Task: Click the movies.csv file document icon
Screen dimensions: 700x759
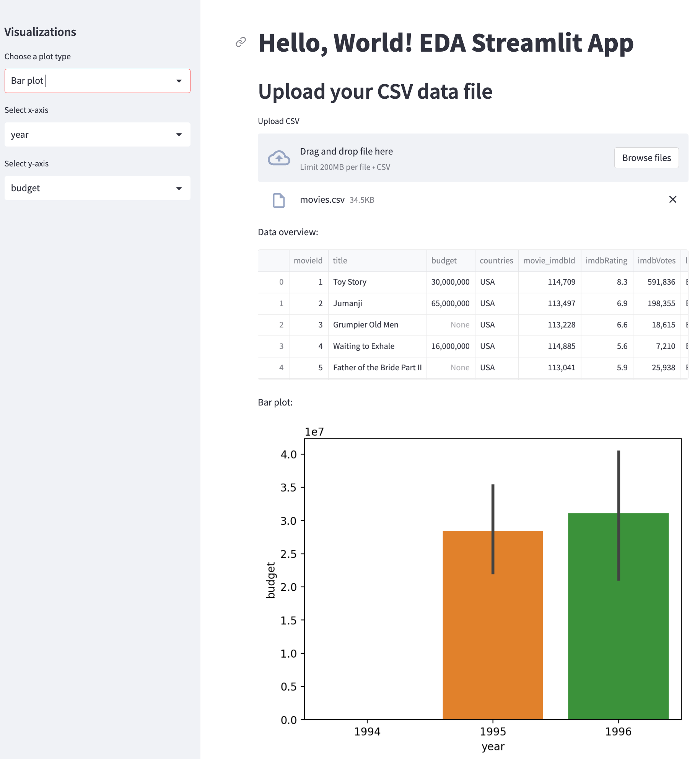Action: point(279,200)
